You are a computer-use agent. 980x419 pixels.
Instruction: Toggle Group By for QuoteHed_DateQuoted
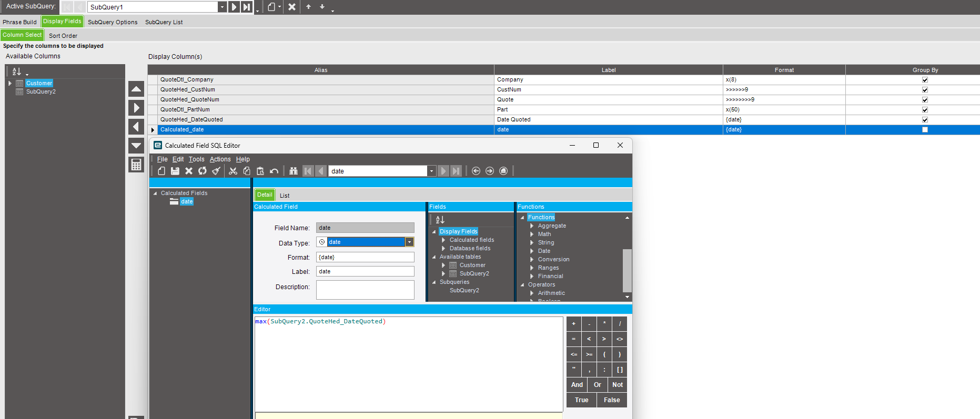pyautogui.click(x=925, y=120)
